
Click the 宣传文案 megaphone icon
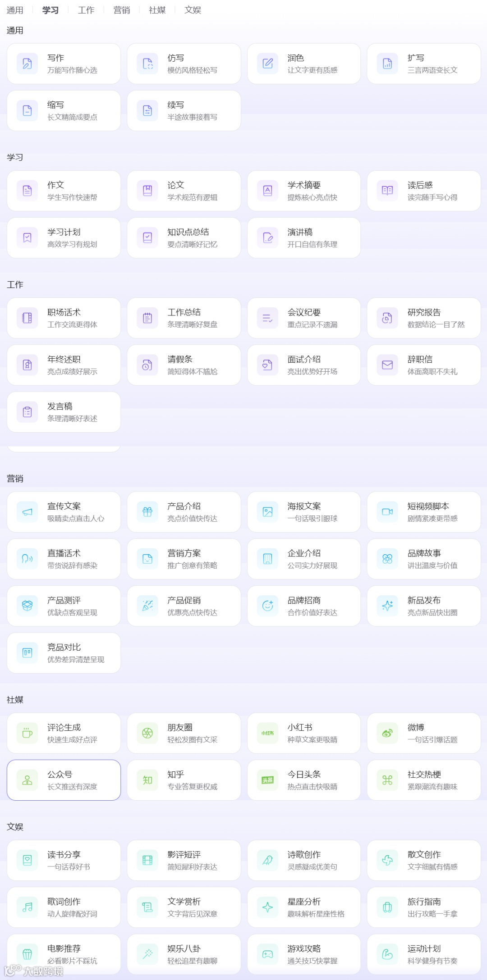pos(28,512)
